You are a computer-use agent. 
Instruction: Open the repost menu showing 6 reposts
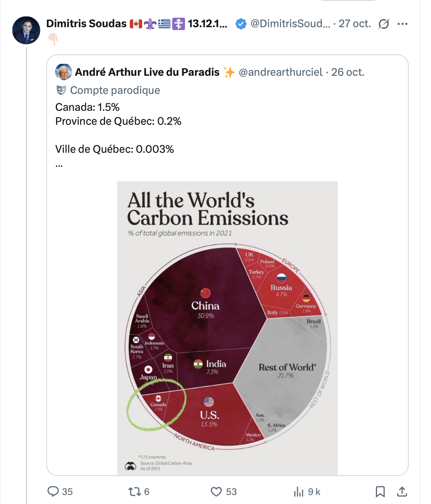pyautogui.click(x=133, y=491)
